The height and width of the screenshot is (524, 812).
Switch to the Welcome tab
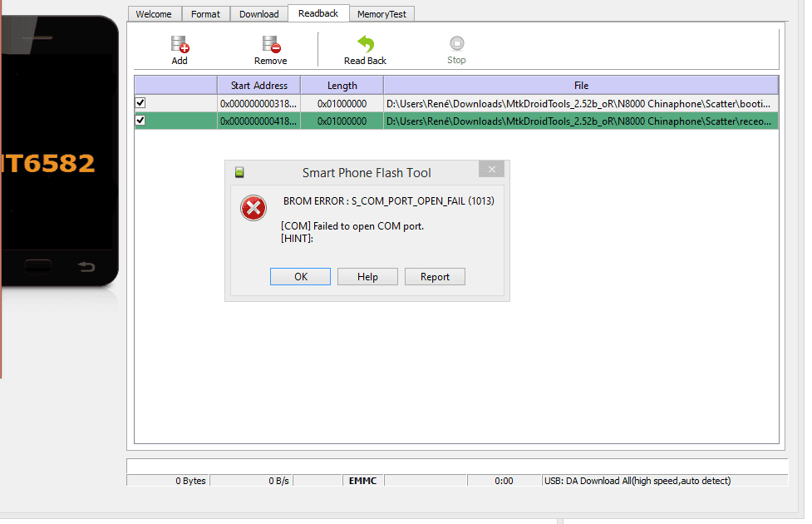154,14
